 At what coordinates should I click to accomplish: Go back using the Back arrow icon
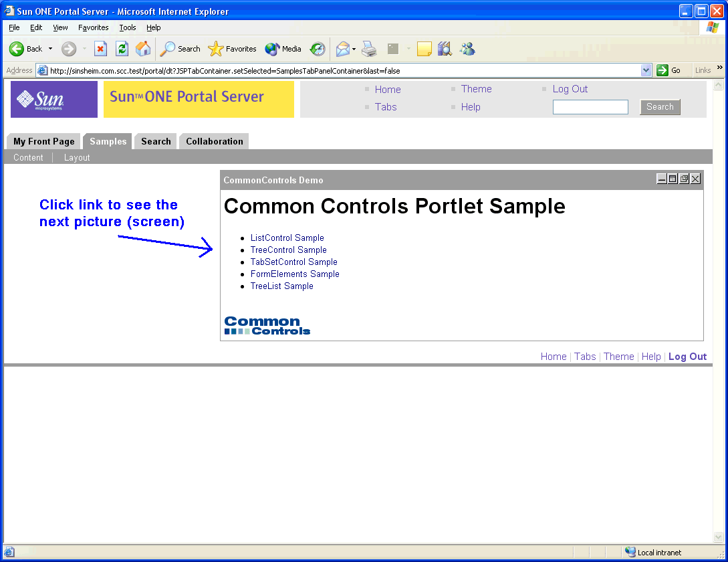[x=17, y=49]
